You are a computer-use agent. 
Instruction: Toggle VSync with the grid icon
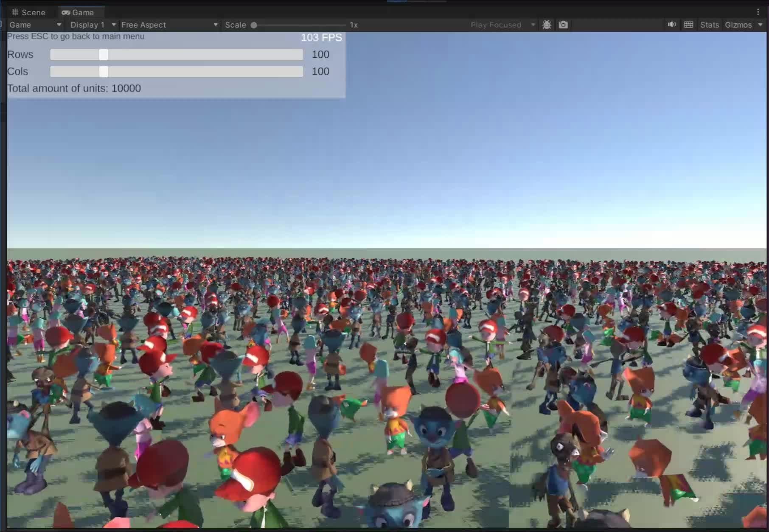point(689,25)
